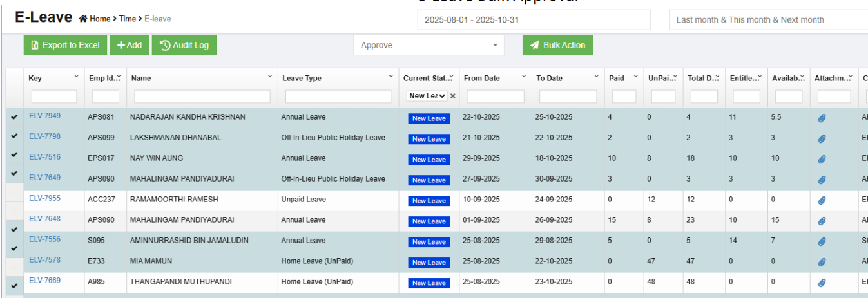Click the paperclip icon in MIA MAMUN's row
The width and height of the screenshot is (868, 298).
[x=822, y=263]
